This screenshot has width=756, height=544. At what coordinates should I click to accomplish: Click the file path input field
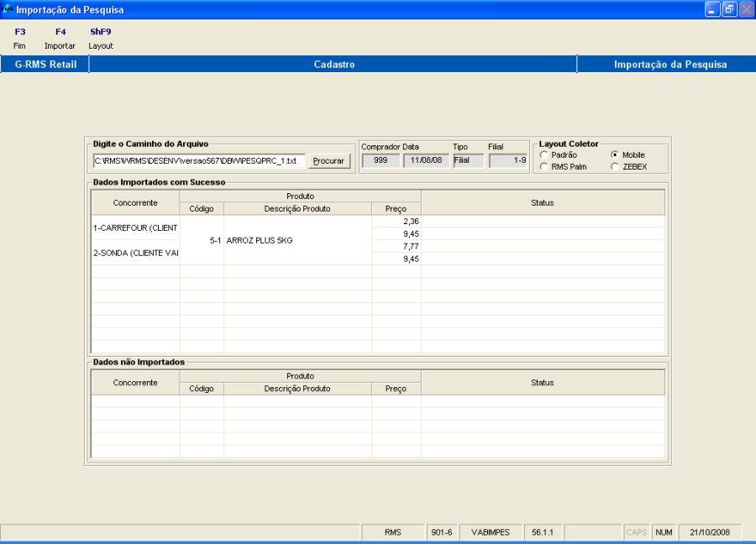[199, 161]
